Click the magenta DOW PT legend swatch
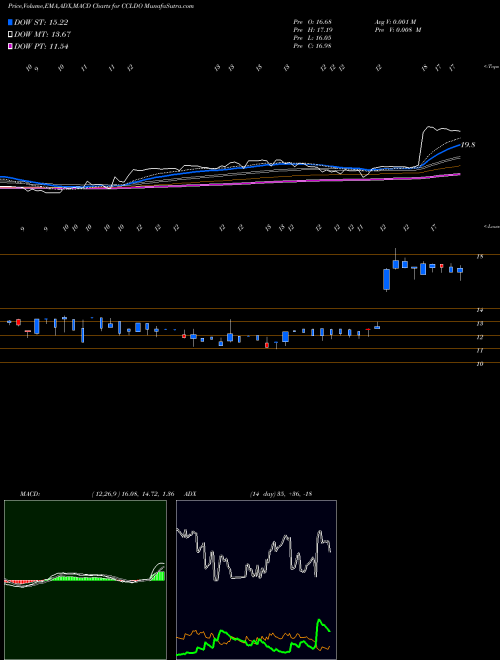This screenshot has height=660, width=500. pos(10,46)
